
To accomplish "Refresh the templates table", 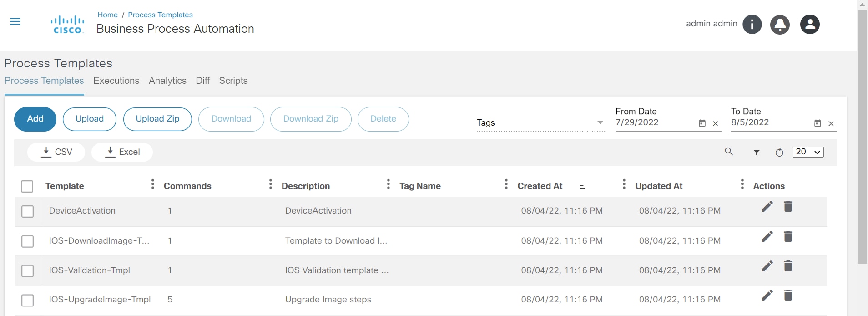I will 779,153.
